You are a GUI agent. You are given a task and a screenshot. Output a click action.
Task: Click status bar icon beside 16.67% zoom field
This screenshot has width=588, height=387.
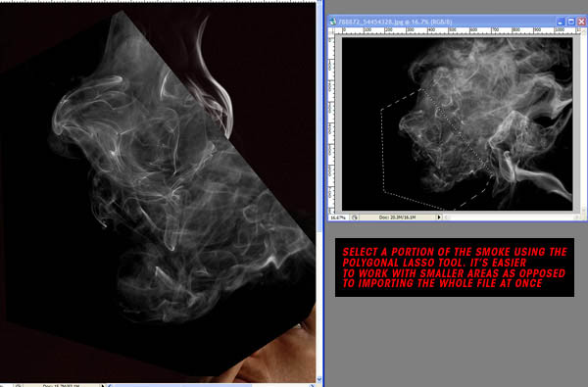(x=355, y=218)
